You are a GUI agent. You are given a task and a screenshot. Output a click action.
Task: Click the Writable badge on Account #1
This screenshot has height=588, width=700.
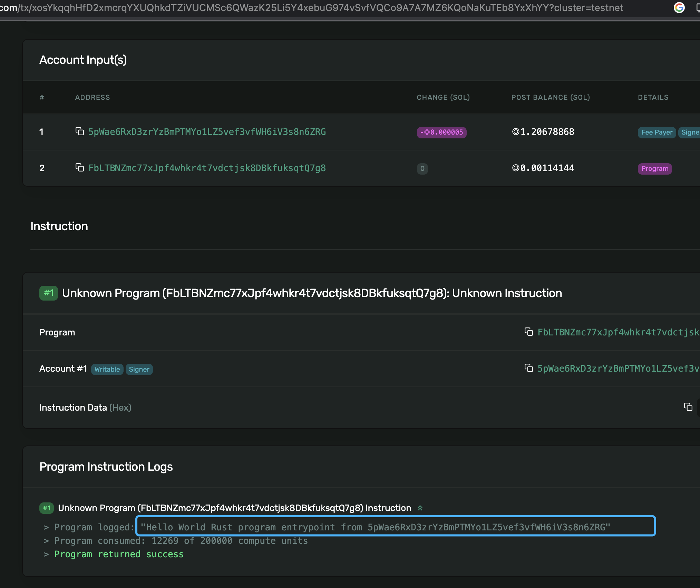click(x=107, y=369)
